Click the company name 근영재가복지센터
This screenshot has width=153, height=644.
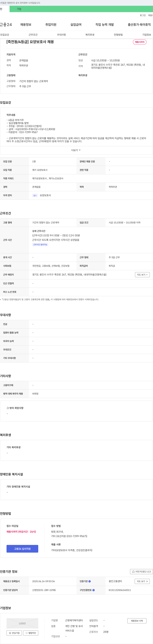74,620
